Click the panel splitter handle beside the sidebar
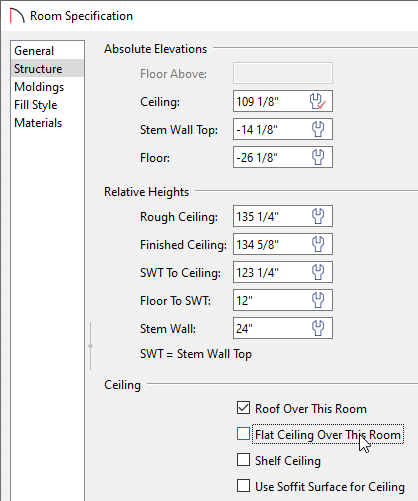 click(91, 346)
